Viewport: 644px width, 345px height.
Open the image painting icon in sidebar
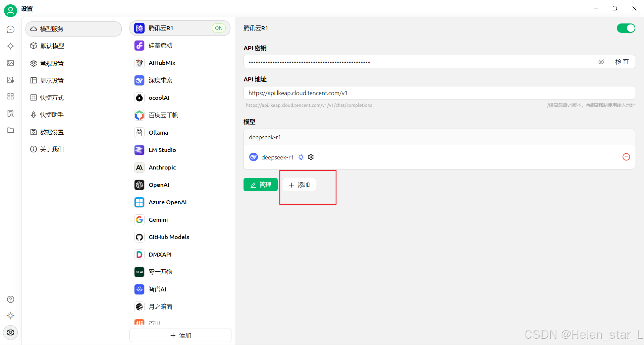[x=10, y=63]
